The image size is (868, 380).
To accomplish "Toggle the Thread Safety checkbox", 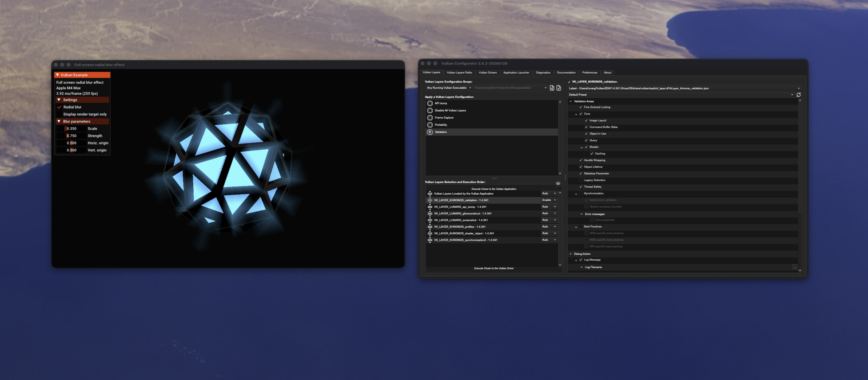I will pyautogui.click(x=580, y=187).
